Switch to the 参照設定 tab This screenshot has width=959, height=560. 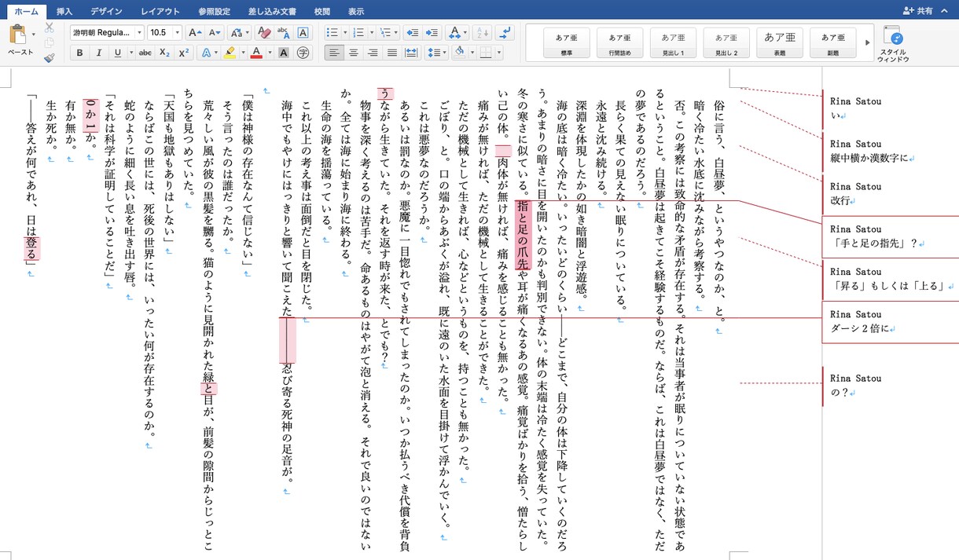[x=214, y=11]
